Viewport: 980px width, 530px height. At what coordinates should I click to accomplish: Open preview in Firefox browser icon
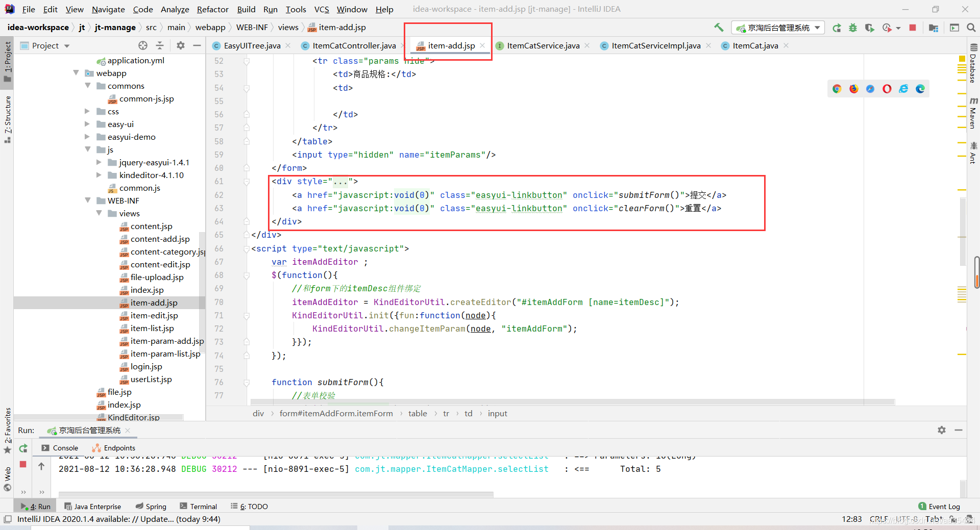pyautogui.click(x=853, y=89)
